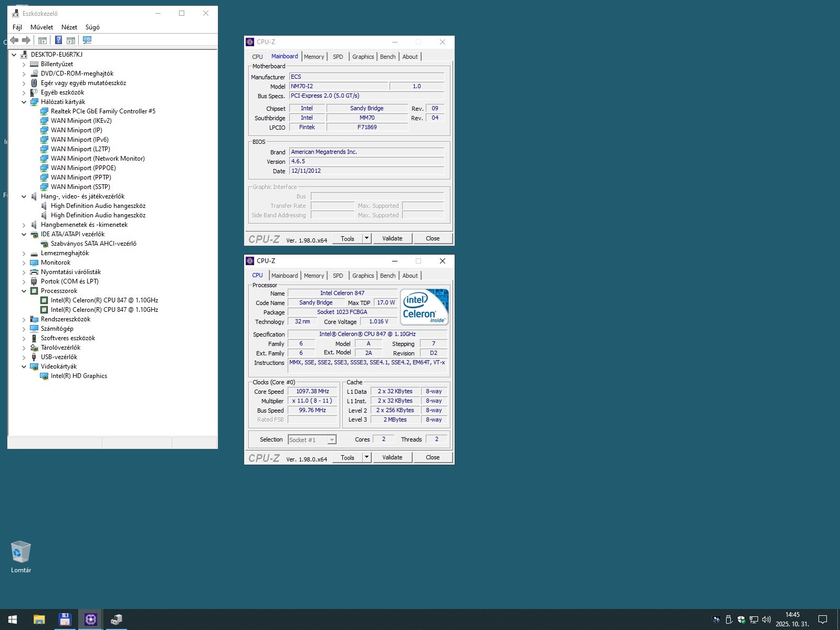The width and height of the screenshot is (840, 630).
Task: Click the taskbar clock showing 14:45
Action: pyautogui.click(x=792, y=619)
